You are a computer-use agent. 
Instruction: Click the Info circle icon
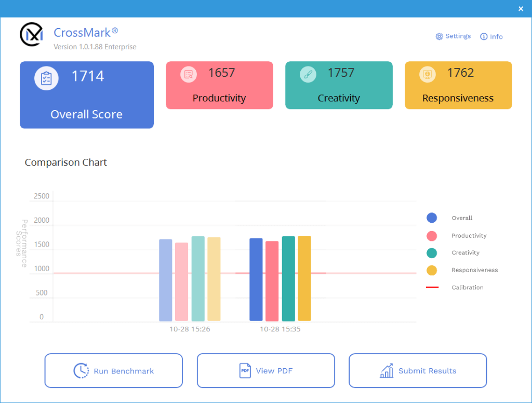(x=484, y=36)
